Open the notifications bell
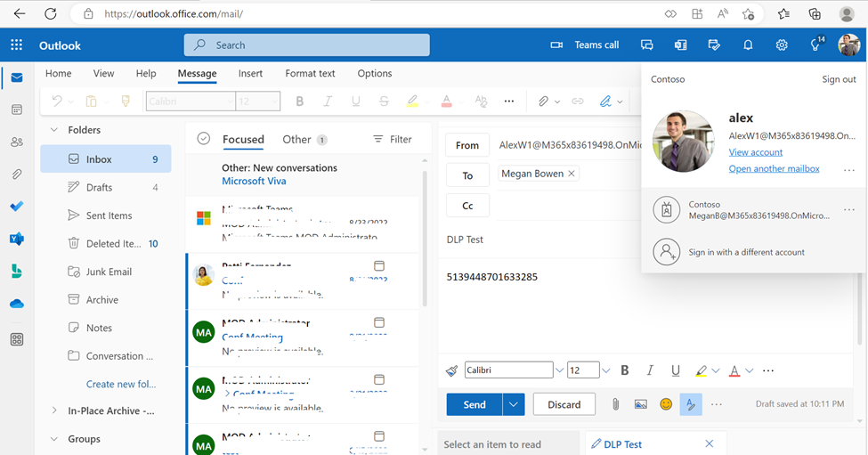This screenshot has height=455, width=868. [748, 45]
